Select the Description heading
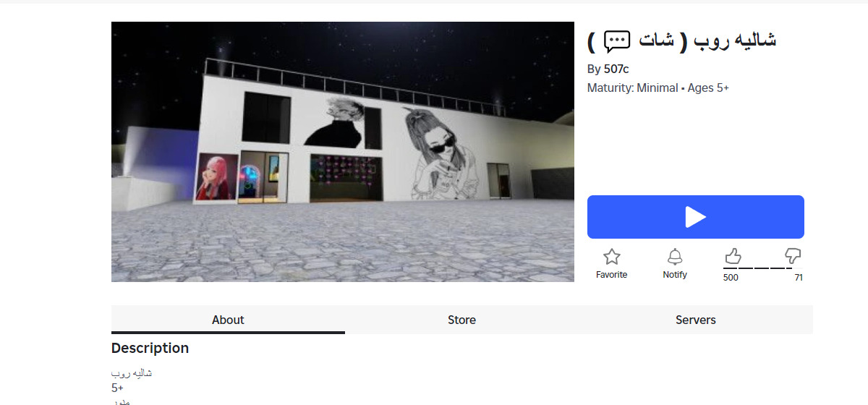The image size is (868, 405). click(150, 348)
